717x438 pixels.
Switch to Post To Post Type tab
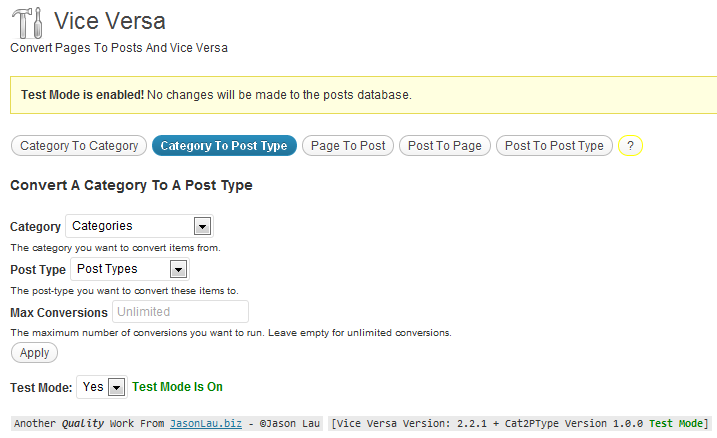point(554,146)
